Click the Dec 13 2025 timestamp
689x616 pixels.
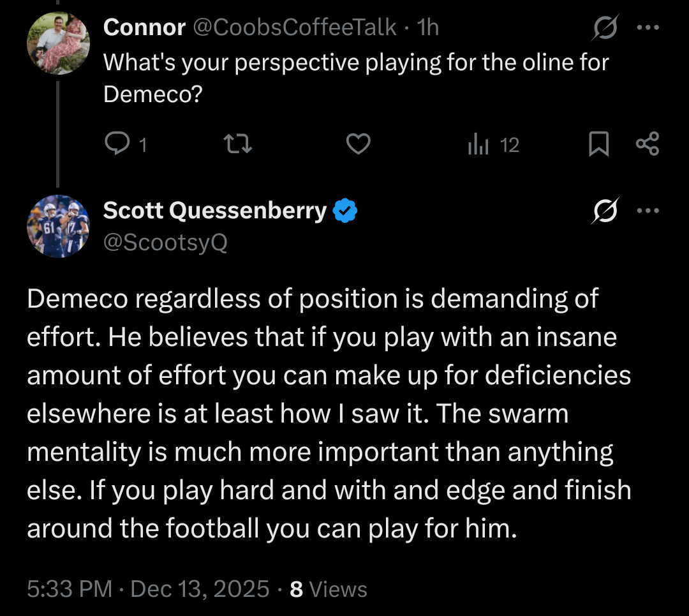pos(198,589)
